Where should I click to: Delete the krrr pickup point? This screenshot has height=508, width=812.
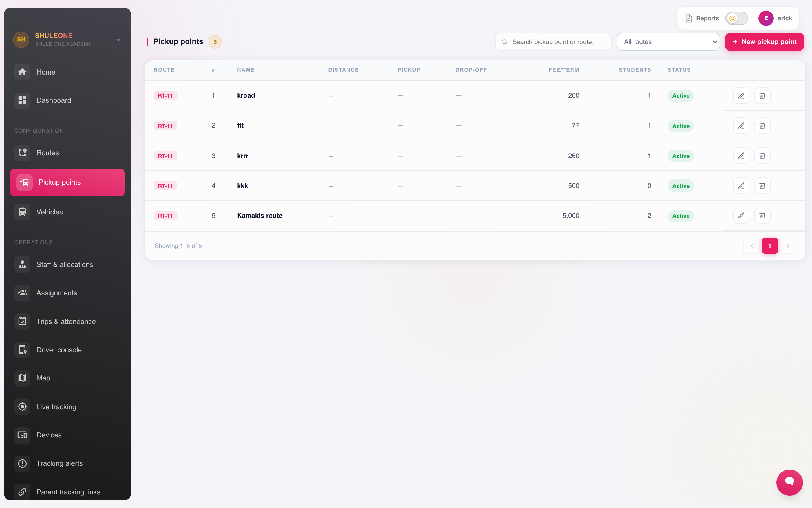coord(762,156)
